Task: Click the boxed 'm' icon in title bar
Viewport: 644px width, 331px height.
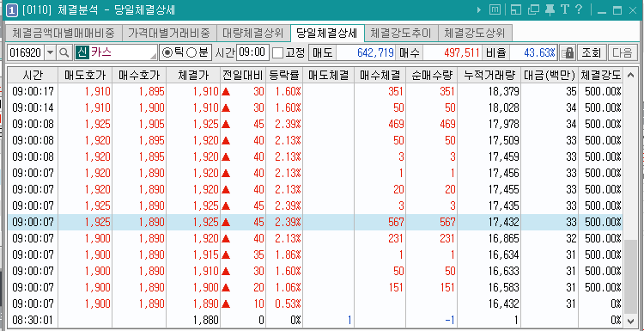Action: pyautogui.click(x=495, y=10)
